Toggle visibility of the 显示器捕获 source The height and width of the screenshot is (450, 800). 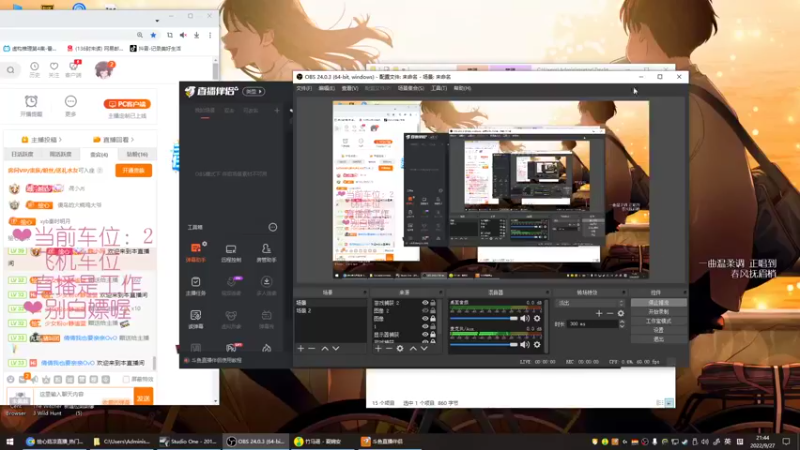(424, 335)
